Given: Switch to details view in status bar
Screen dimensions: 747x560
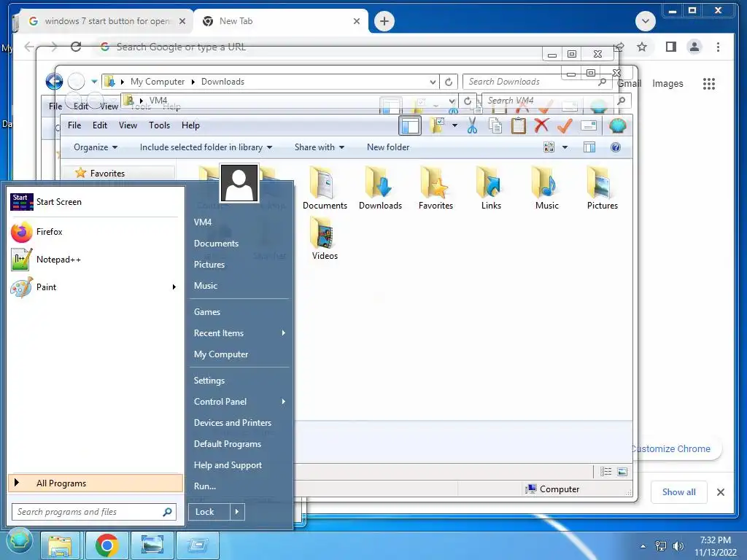Looking at the screenshot, I should tap(605, 472).
